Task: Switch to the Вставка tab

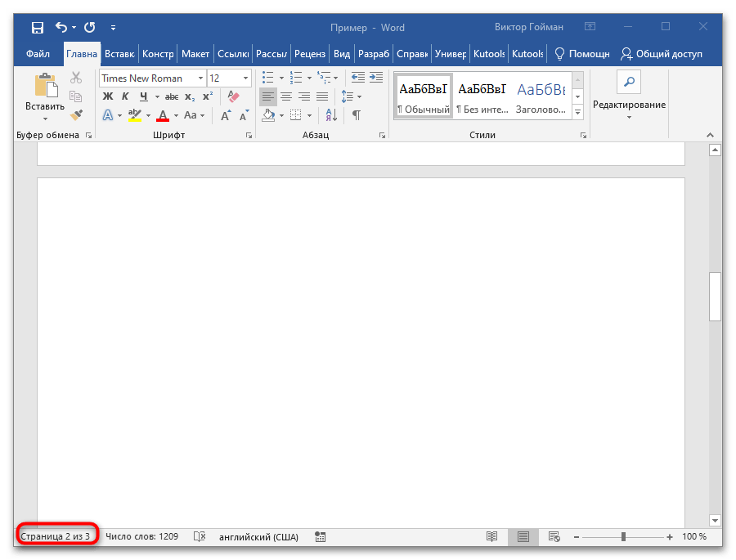Action: pos(119,54)
